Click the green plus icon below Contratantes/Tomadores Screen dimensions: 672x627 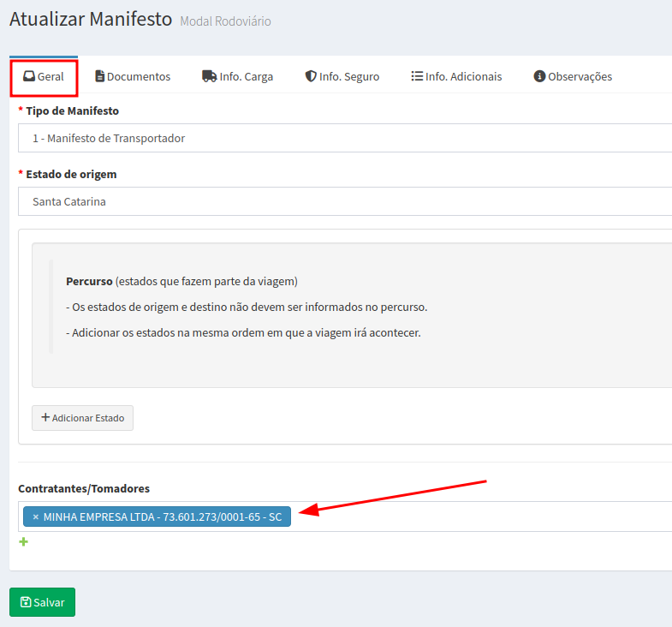pyautogui.click(x=24, y=542)
